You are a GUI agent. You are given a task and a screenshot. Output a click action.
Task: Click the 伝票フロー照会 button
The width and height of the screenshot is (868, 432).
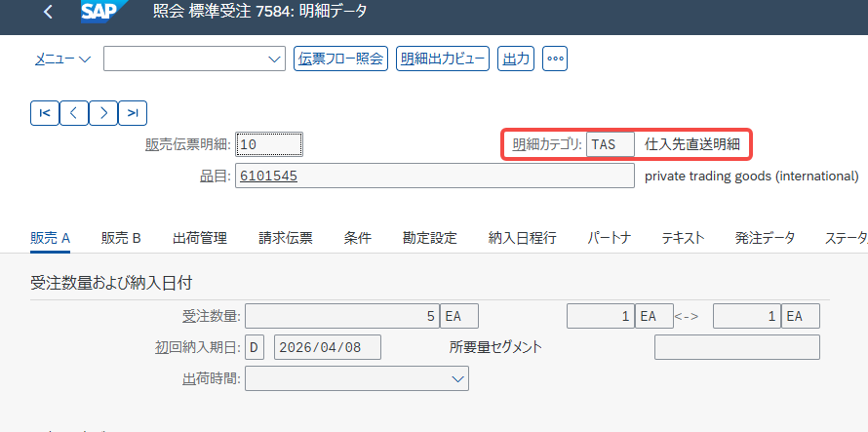340,59
